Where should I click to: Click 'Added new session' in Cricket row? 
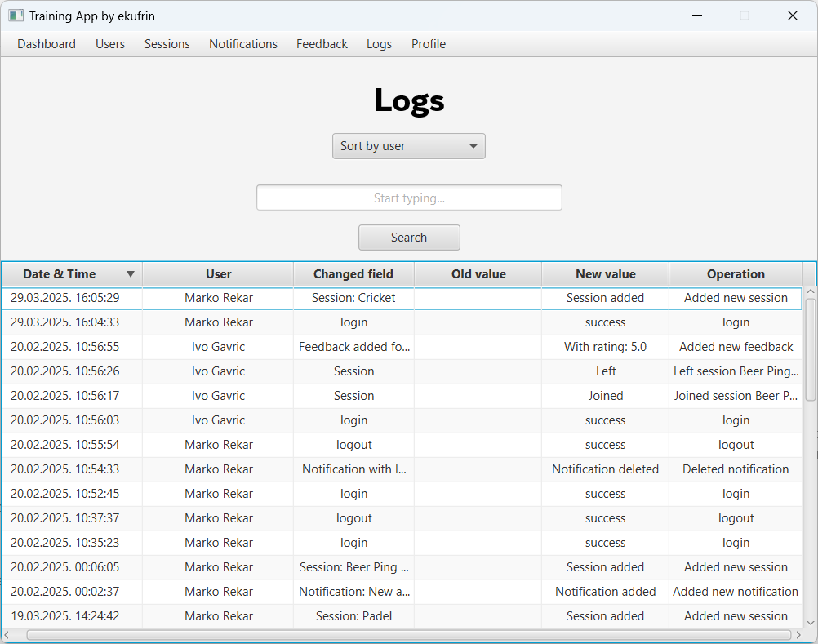[x=736, y=298]
